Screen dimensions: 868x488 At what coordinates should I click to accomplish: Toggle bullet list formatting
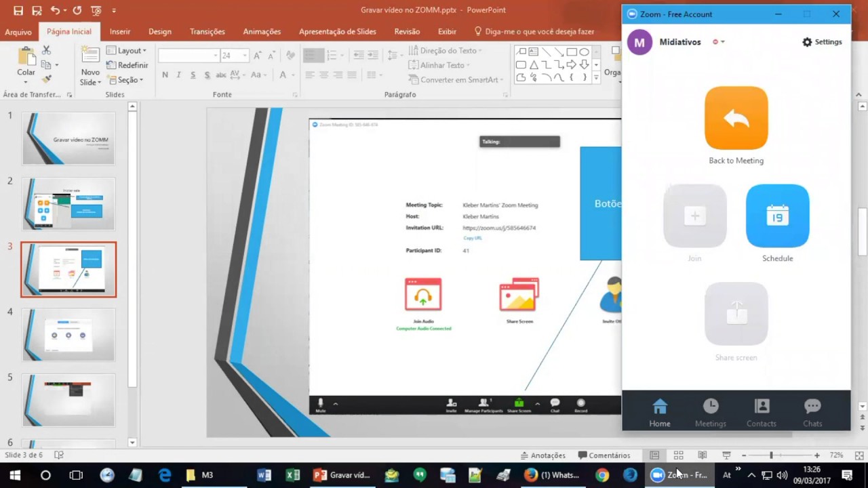coord(310,56)
